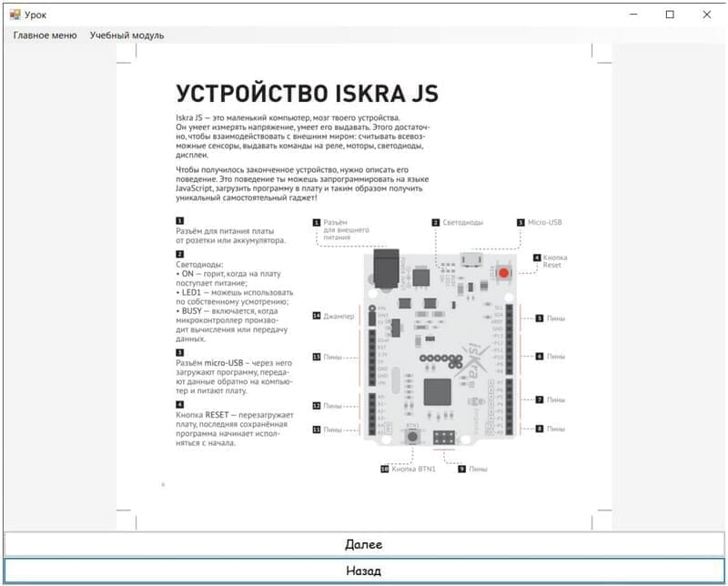Viewport: 728px width, 586px height.
Task: Click the Пины label numbered 13
Action: [x=332, y=357]
